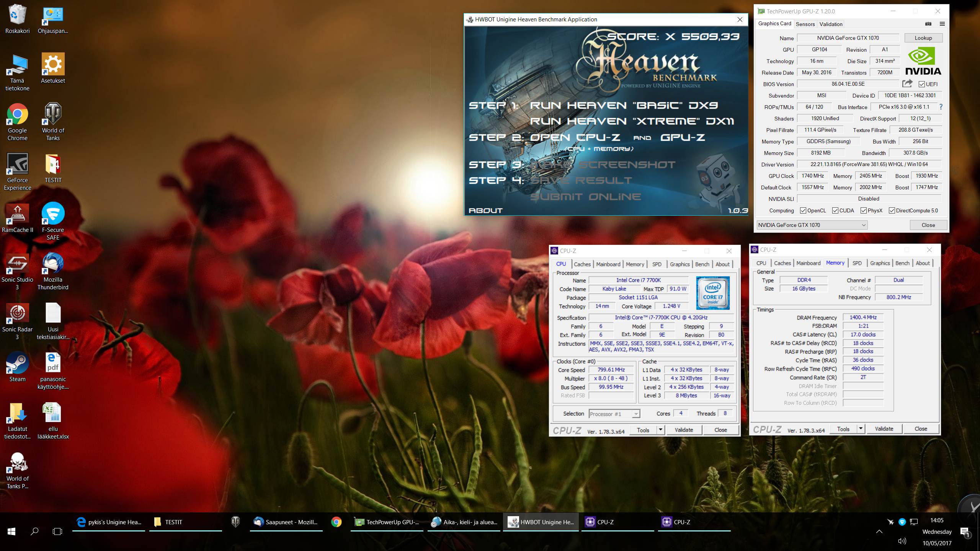Open Bench tab in left CPU-Z window
This screenshot has height=551, width=980.
[702, 264]
